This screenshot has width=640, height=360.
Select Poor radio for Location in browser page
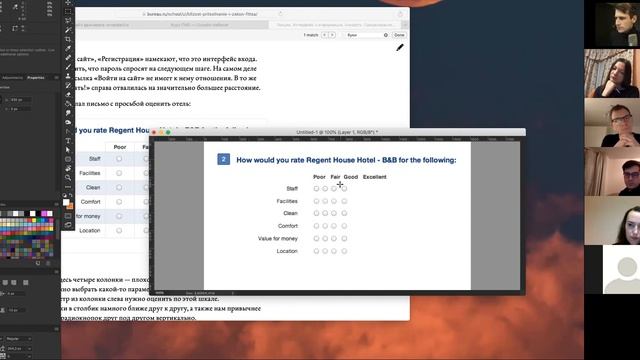click(x=119, y=231)
